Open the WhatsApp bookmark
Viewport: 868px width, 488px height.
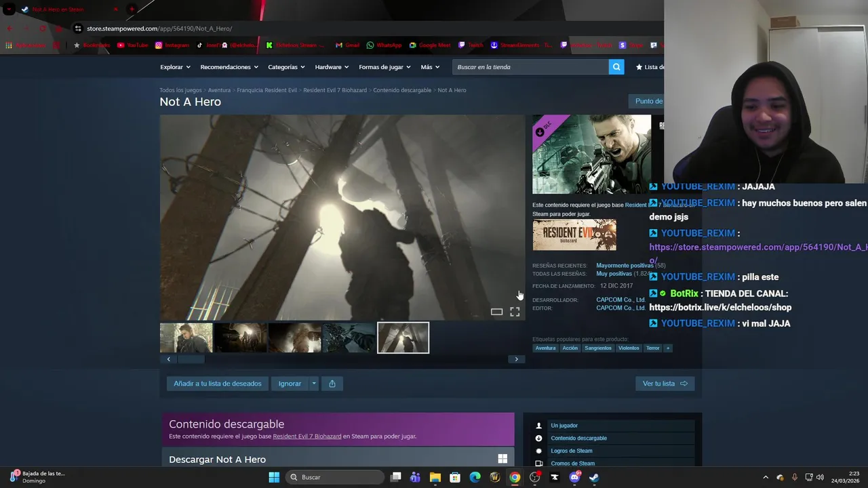tap(384, 45)
